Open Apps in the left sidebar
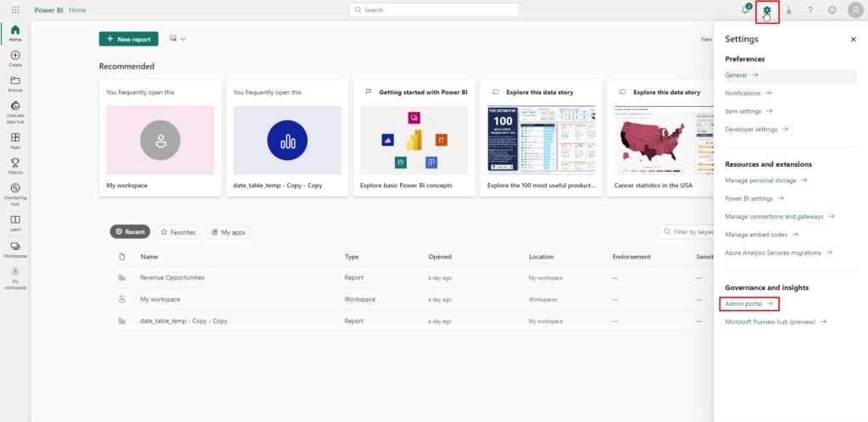 coord(15,141)
